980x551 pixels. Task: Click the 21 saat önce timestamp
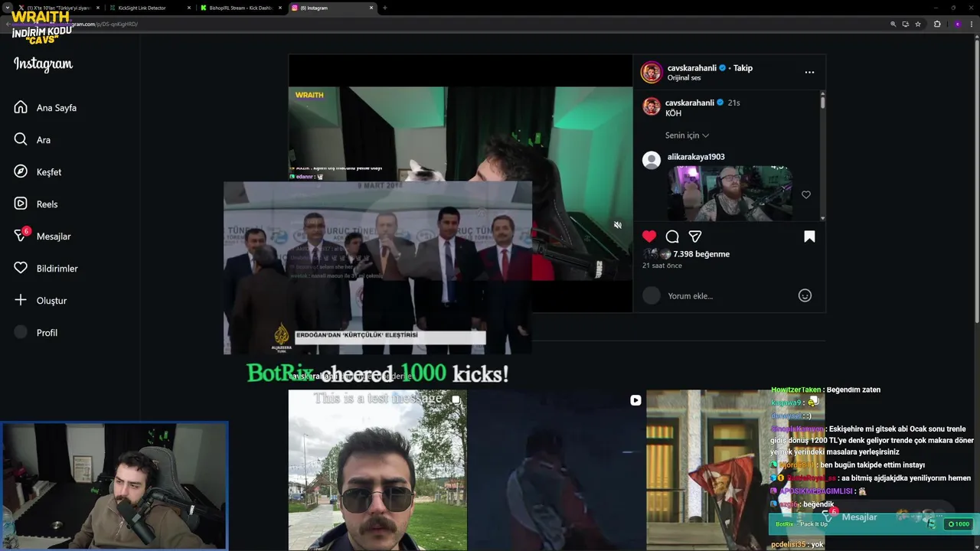662,266
